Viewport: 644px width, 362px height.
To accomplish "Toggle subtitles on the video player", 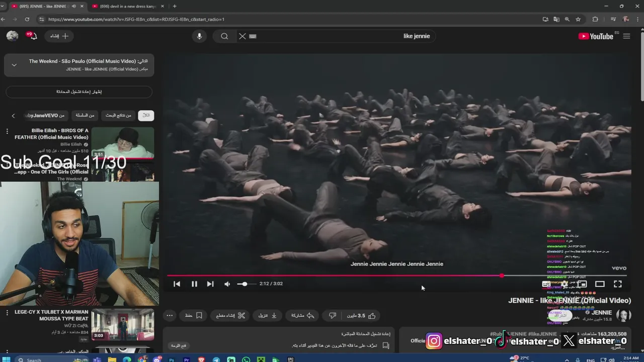I will [546, 284].
